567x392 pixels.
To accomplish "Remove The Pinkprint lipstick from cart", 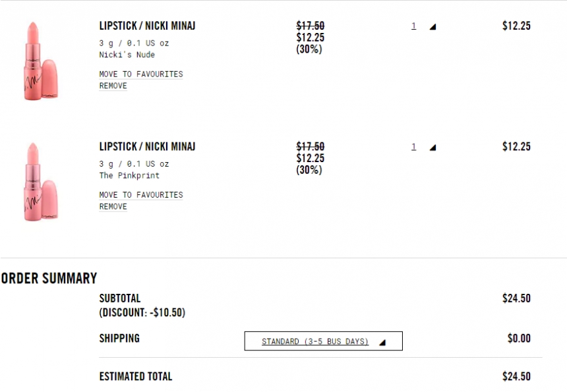I will pos(113,206).
